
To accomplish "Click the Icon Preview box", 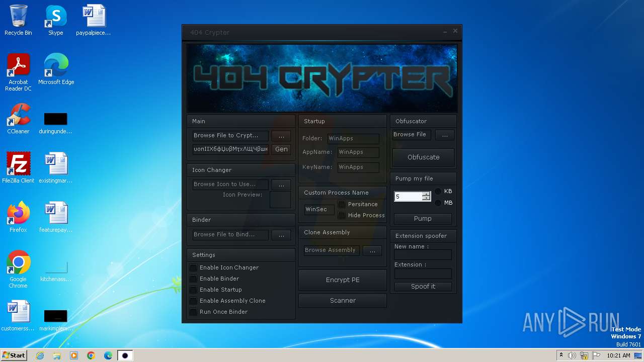I will tap(280, 200).
